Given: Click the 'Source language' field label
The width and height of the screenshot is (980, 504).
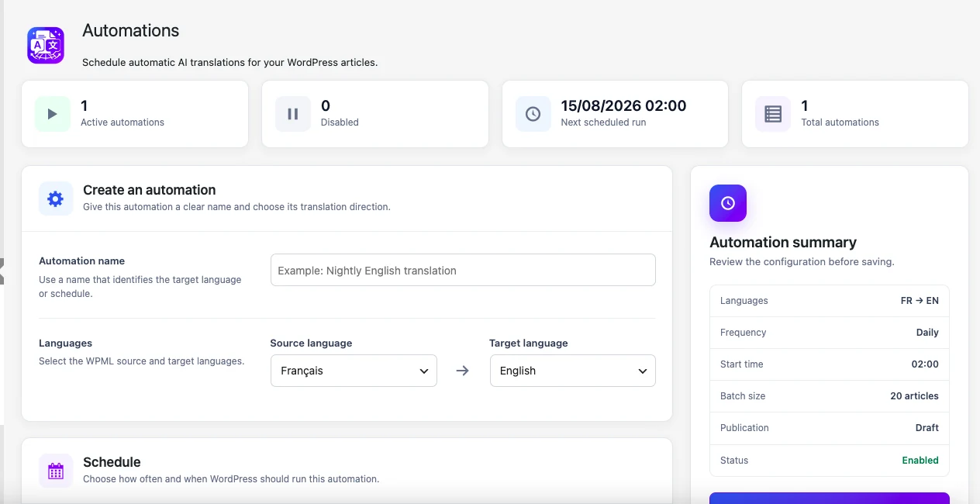Looking at the screenshot, I should 311,343.
